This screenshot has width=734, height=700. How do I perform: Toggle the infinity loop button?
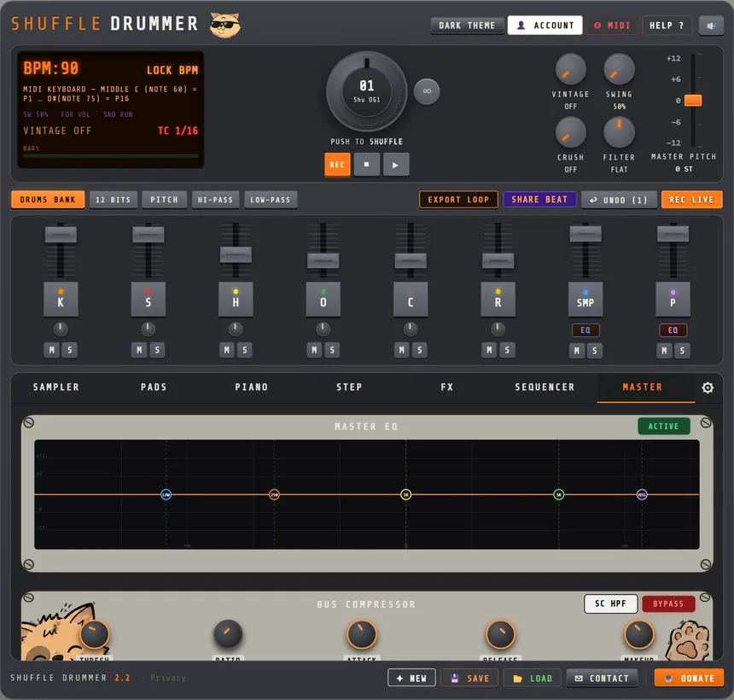tap(427, 90)
